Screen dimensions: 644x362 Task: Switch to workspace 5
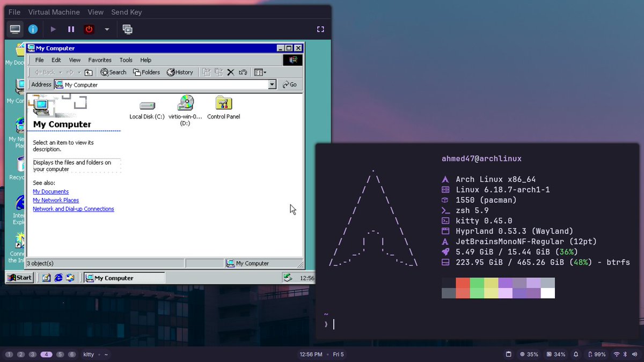coord(60,354)
